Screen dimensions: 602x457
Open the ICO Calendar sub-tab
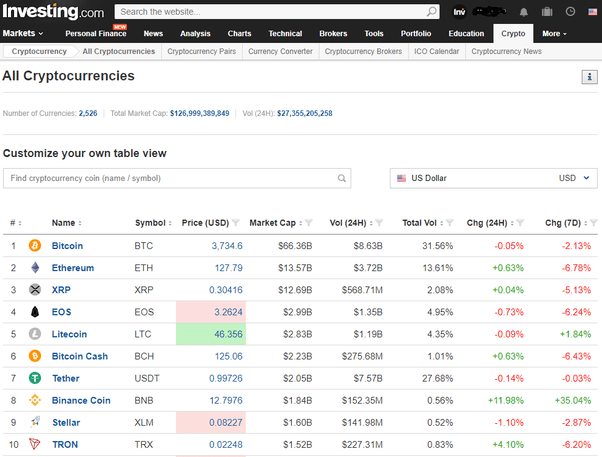click(x=436, y=51)
